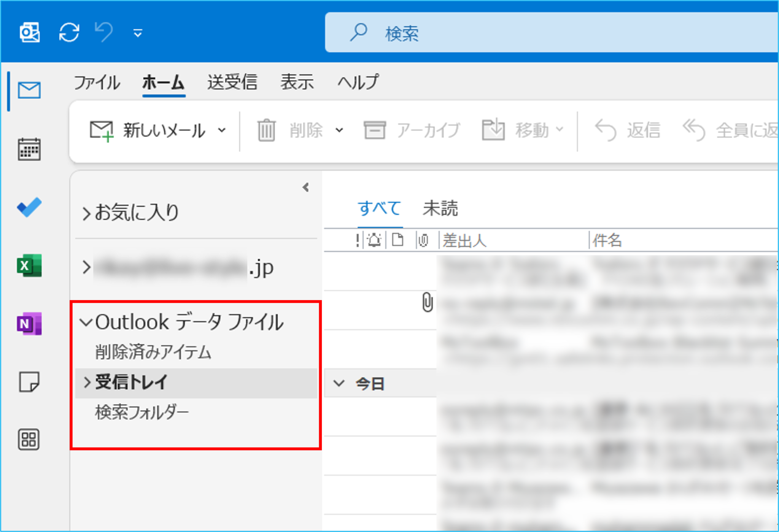Open the 削除 dropdown arrow
The image size is (779, 532).
[339, 131]
